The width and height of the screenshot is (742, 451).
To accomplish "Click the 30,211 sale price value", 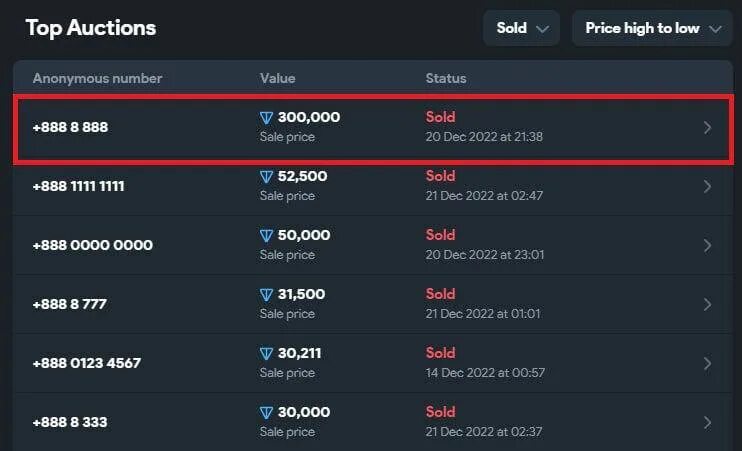I will pyautogui.click(x=300, y=354).
